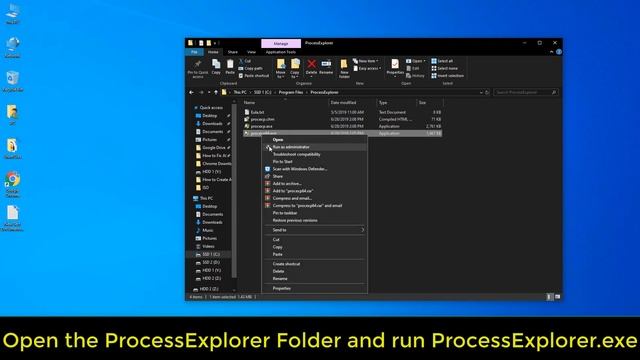Choose Create shortcut in context menu
This screenshot has height=360, width=640.
(x=315, y=264)
